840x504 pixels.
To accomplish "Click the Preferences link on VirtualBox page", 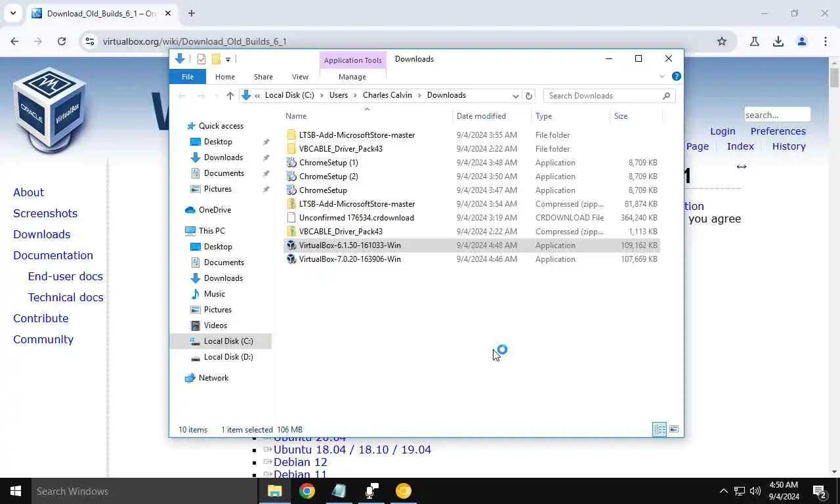I will (x=778, y=131).
